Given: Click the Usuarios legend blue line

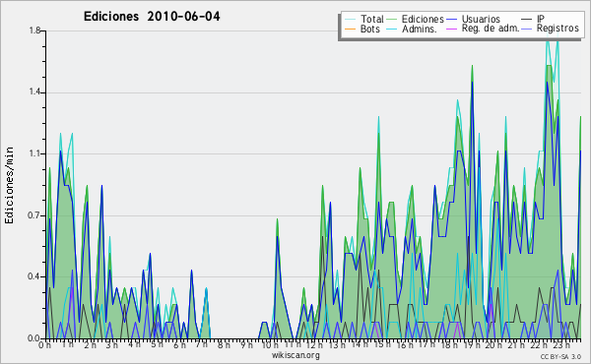Looking at the screenshot, I should (x=451, y=20).
